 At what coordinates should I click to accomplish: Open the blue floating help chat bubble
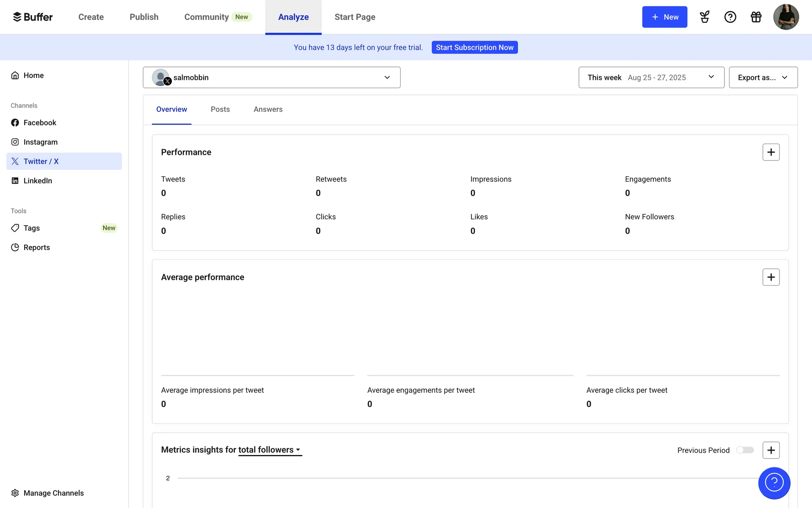(x=774, y=483)
